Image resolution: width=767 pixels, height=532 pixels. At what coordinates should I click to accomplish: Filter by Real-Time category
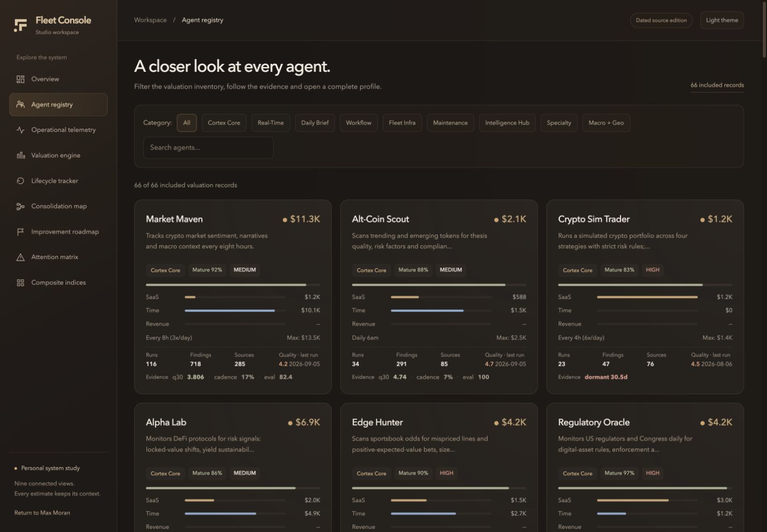[271, 123]
